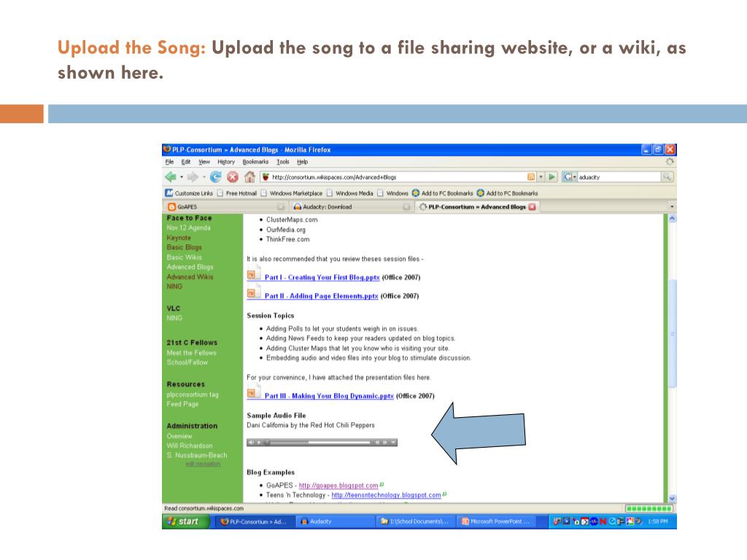Open School/Fellow sidebar link
The height and width of the screenshot is (560, 747).
tap(187, 362)
